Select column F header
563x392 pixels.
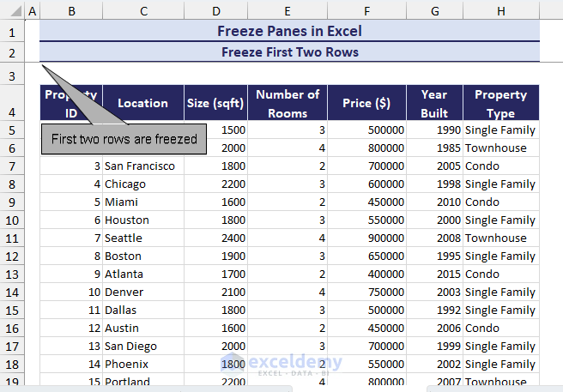[367, 11]
